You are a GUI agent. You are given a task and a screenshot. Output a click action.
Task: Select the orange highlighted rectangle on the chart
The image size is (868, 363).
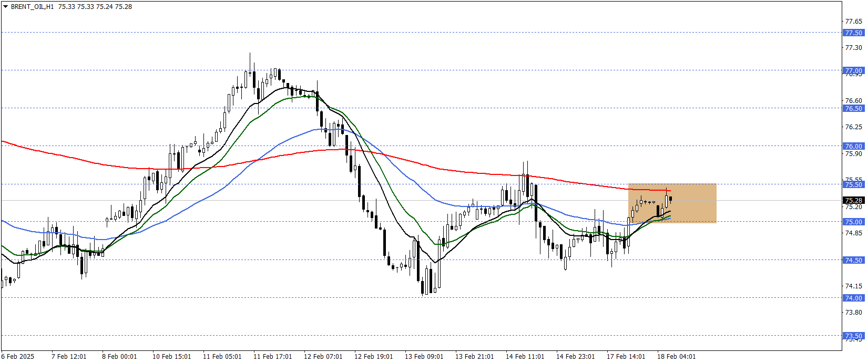pyautogui.click(x=672, y=203)
